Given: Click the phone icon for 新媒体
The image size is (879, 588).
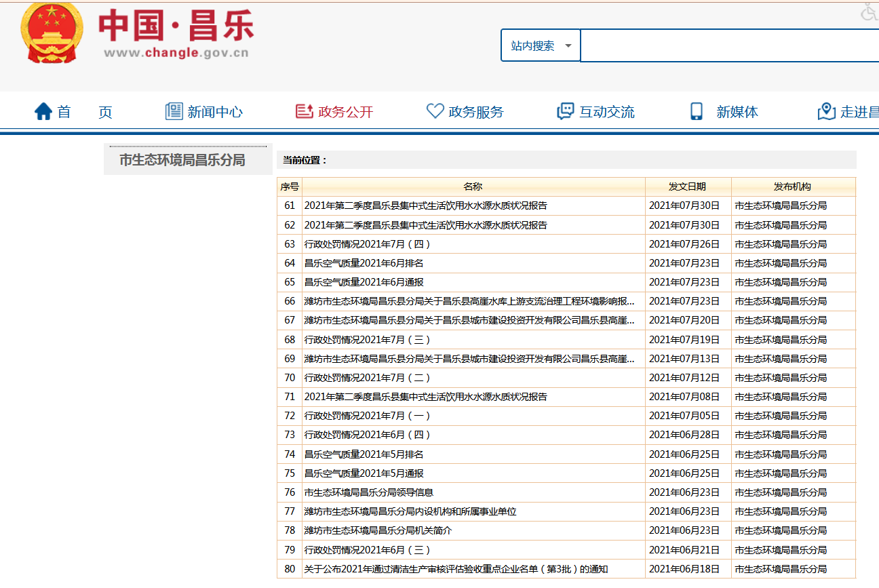Looking at the screenshot, I should (697, 112).
